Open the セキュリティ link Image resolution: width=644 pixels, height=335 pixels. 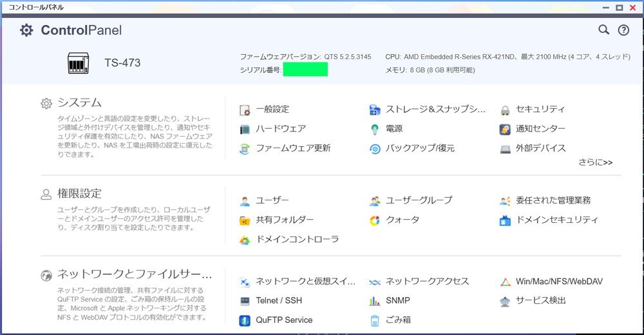[540, 110]
